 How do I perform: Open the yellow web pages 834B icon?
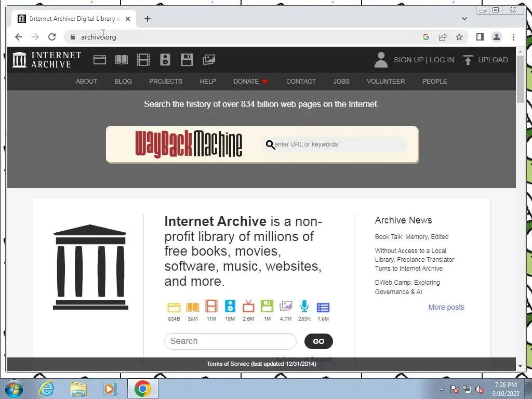[174, 307]
